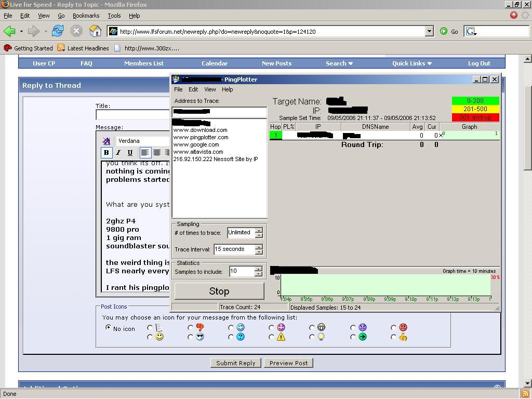Click the green Go button icon

pyautogui.click(x=444, y=32)
